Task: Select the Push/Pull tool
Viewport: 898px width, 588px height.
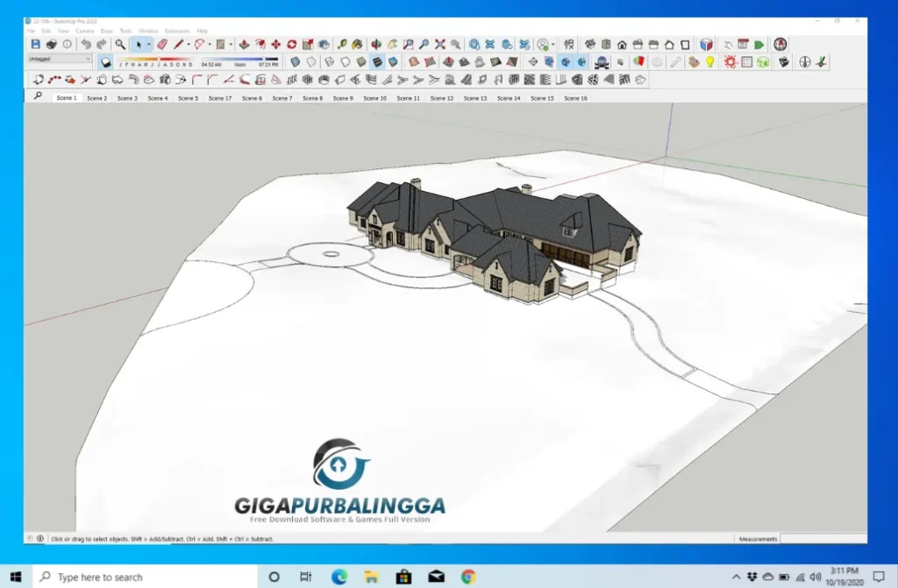Action: tap(244, 44)
